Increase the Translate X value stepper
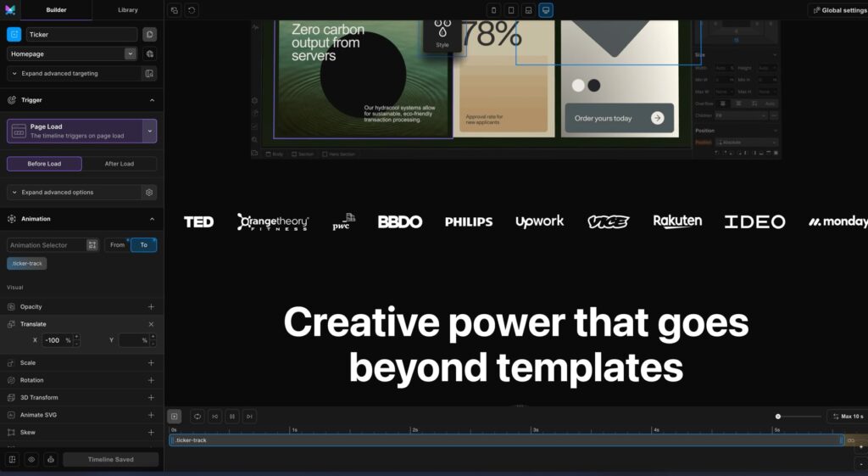This screenshot has width=868, height=476. (x=76, y=337)
